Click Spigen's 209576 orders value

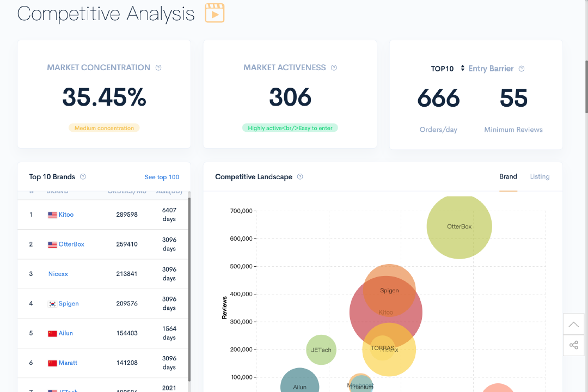coord(127,303)
